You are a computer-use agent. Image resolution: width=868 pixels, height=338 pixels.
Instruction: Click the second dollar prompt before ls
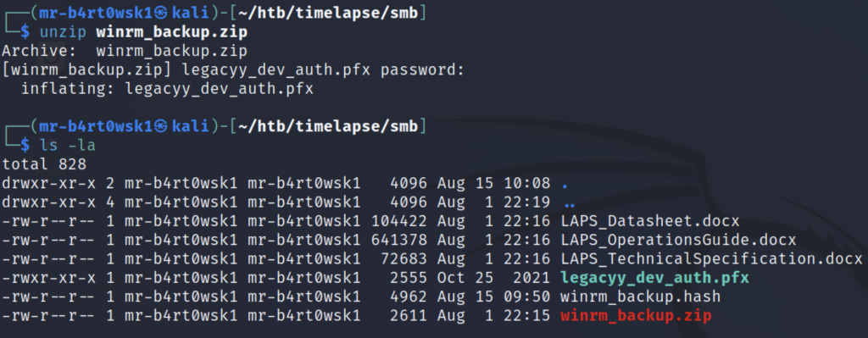[25, 146]
